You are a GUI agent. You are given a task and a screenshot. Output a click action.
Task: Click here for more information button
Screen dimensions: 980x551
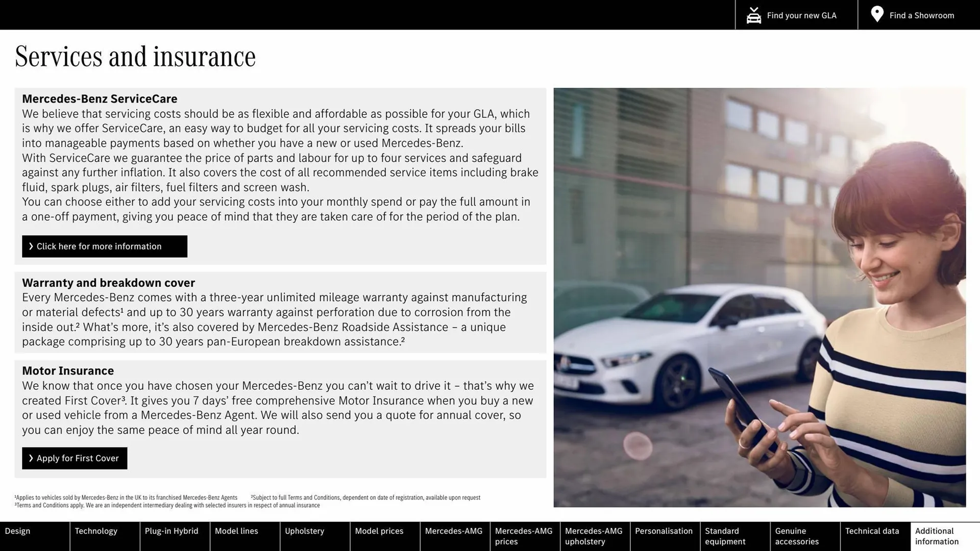[104, 246]
